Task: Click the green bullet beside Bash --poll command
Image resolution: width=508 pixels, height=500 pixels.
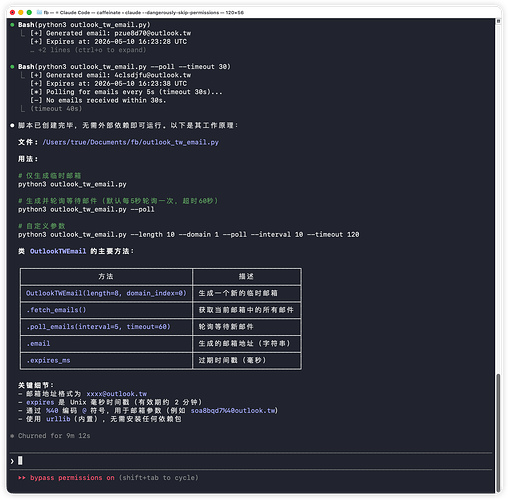Action: pos(12,67)
